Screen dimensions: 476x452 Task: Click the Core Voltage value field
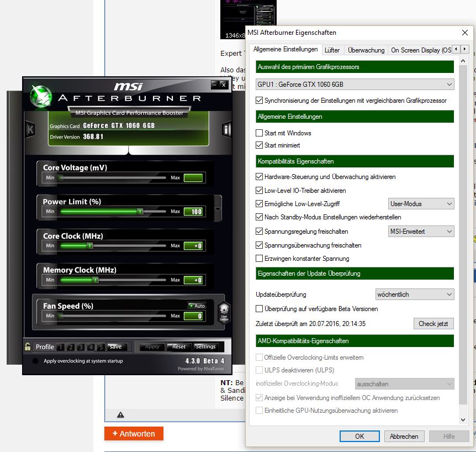pyautogui.click(x=193, y=178)
